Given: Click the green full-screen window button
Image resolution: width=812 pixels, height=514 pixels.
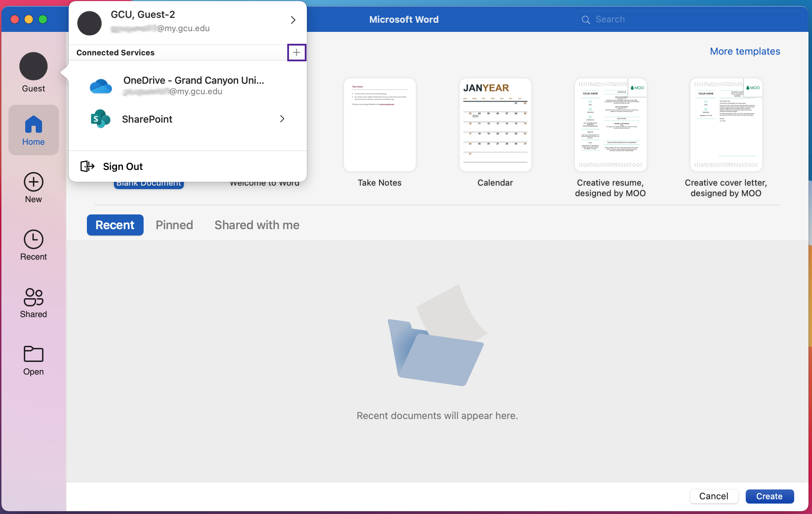Looking at the screenshot, I should point(43,19).
